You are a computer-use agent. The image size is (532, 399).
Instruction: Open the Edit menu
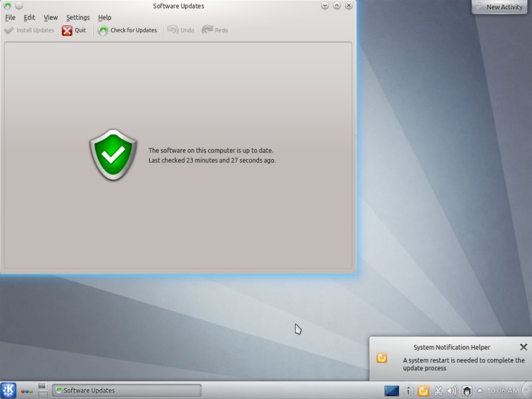pos(29,17)
